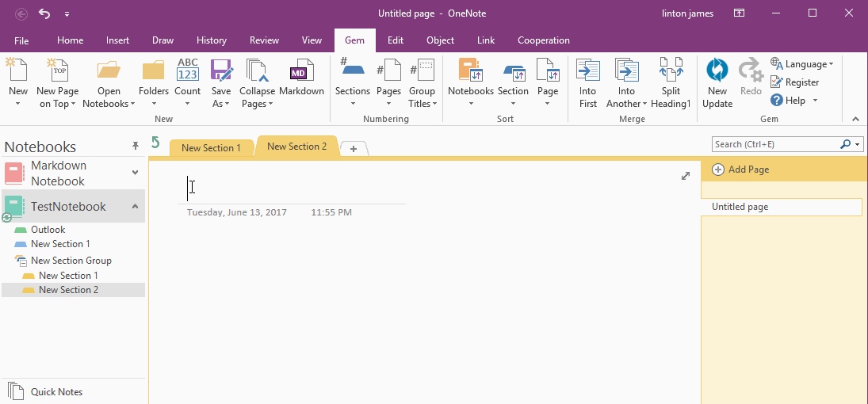Click the page date Tuesday, June 13, 2017
Image resolution: width=868 pixels, height=404 pixels.
[236, 212]
